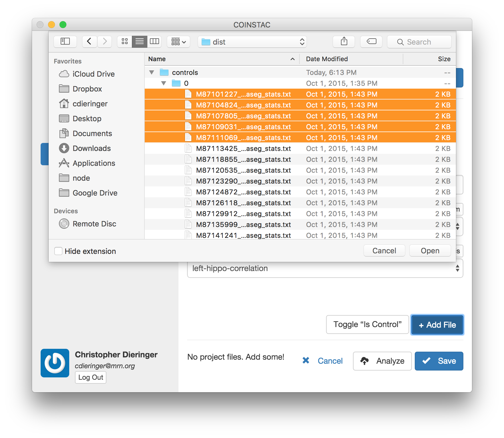Viewport: 504px width, 438px height.
Task: Open the dist folder path dropdown
Action: [x=252, y=42]
